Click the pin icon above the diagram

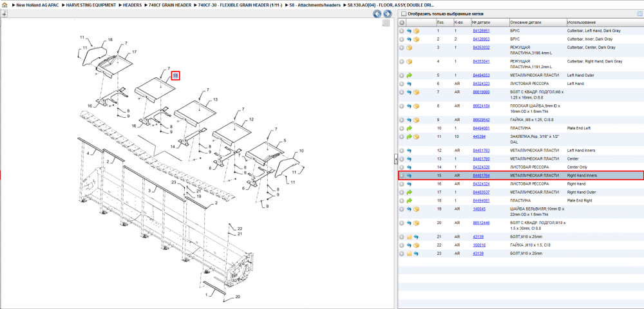click(x=4, y=14)
